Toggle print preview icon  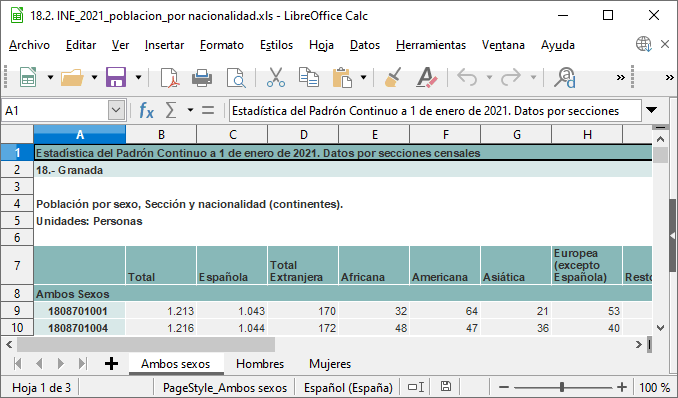236,78
